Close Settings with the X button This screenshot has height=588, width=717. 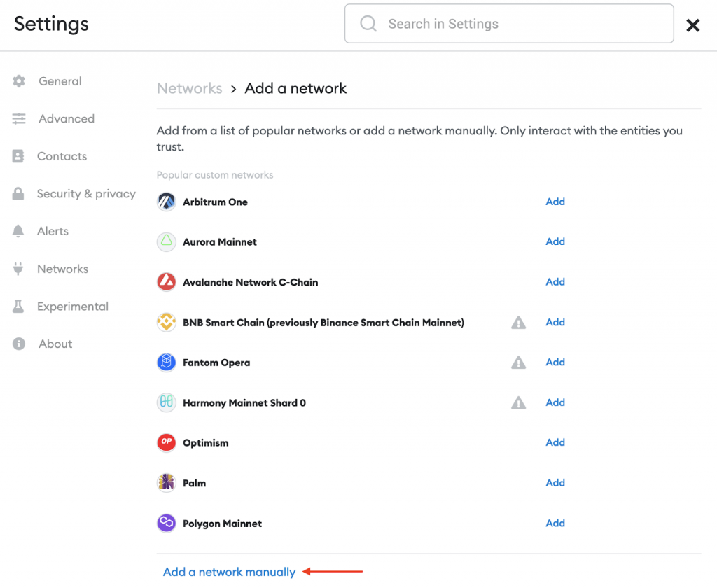pyautogui.click(x=692, y=25)
